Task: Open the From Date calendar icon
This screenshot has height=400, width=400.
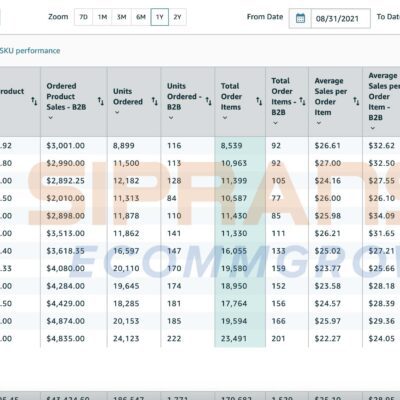Action: pyautogui.click(x=300, y=18)
